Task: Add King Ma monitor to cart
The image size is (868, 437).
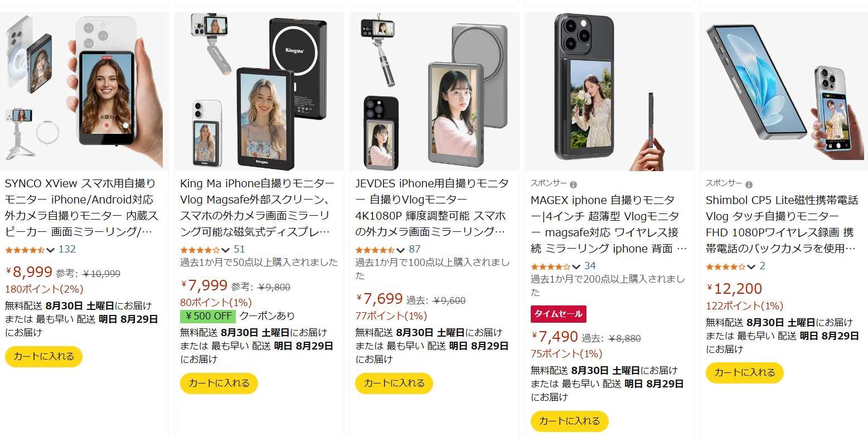Action: point(219,383)
